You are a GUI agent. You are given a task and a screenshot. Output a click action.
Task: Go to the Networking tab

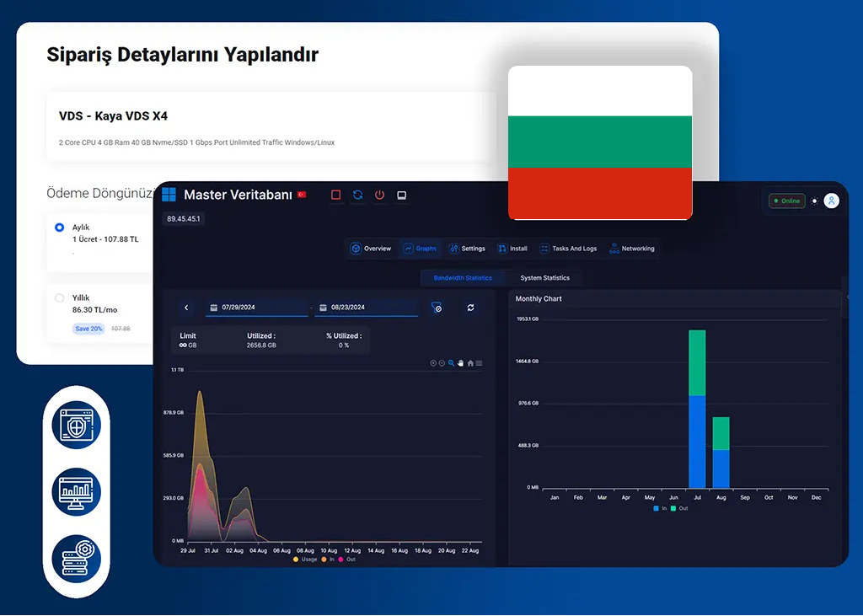[632, 249]
